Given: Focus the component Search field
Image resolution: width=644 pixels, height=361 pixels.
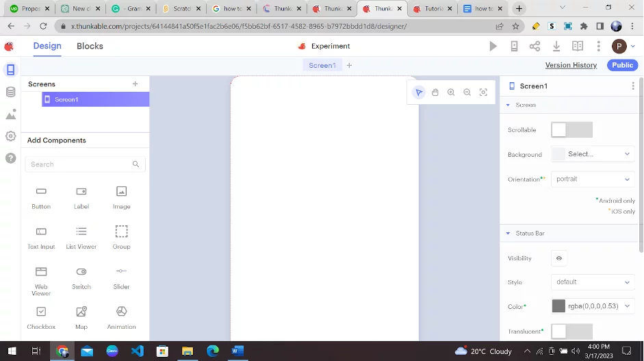Looking at the screenshot, I should pos(86,164).
